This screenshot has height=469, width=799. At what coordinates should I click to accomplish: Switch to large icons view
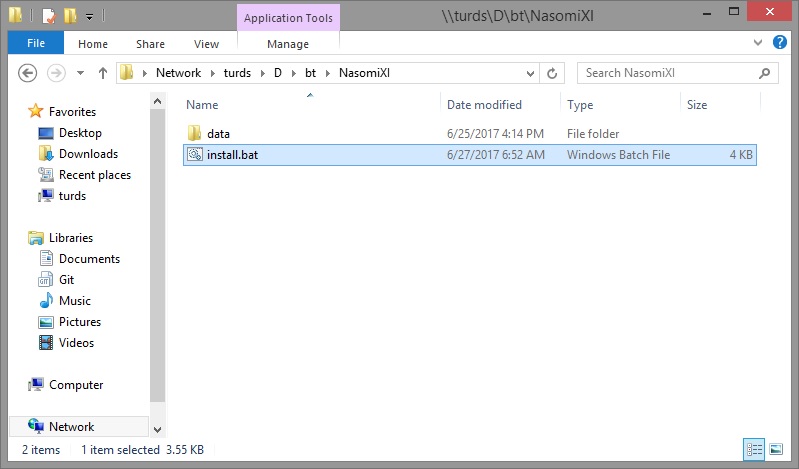(x=774, y=449)
